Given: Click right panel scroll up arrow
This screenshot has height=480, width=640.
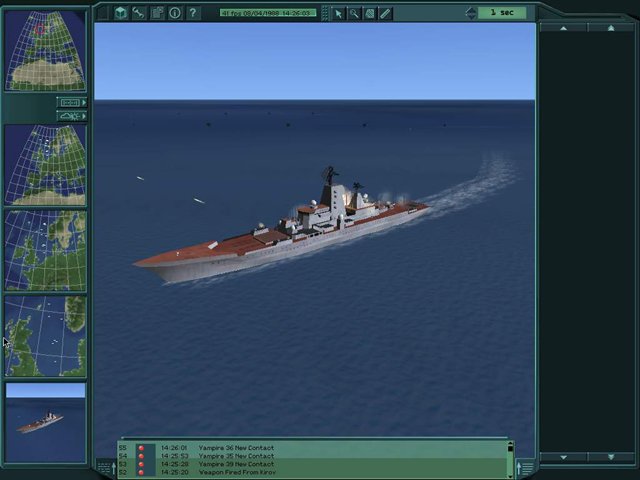Looking at the screenshot, I should (564, 28).
